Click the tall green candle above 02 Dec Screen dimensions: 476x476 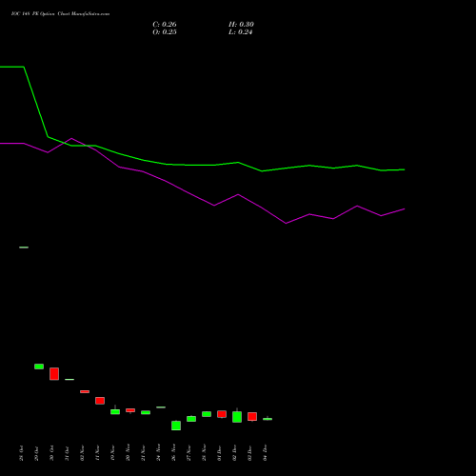237,417
